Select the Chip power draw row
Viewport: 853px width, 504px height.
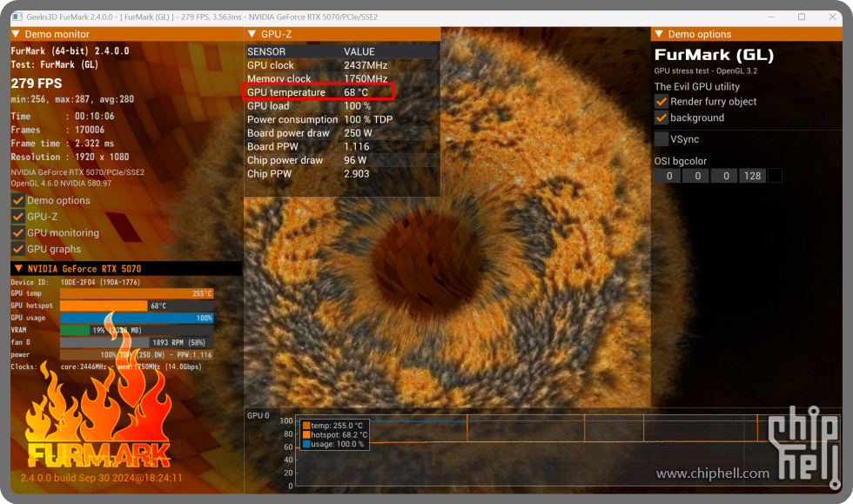342,160
